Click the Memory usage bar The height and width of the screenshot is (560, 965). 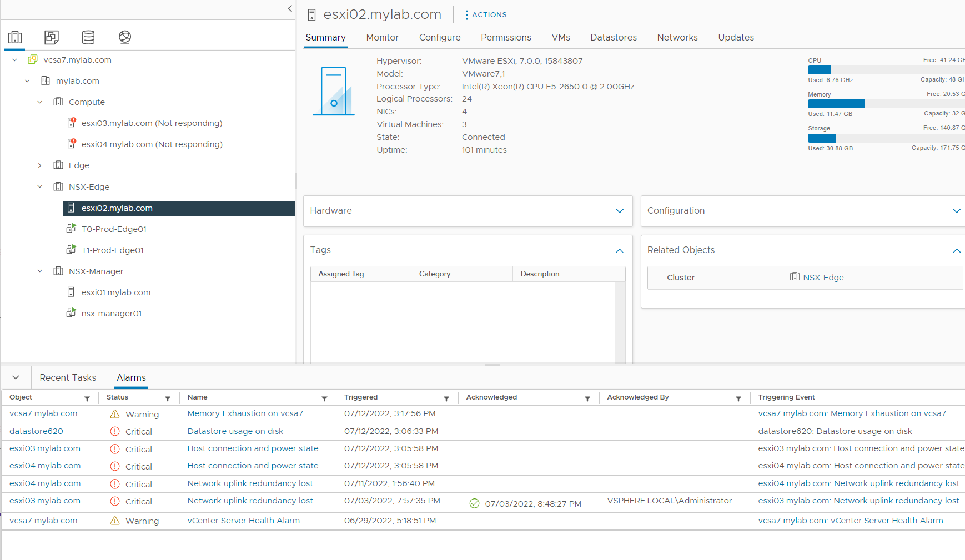coord(886,104)
